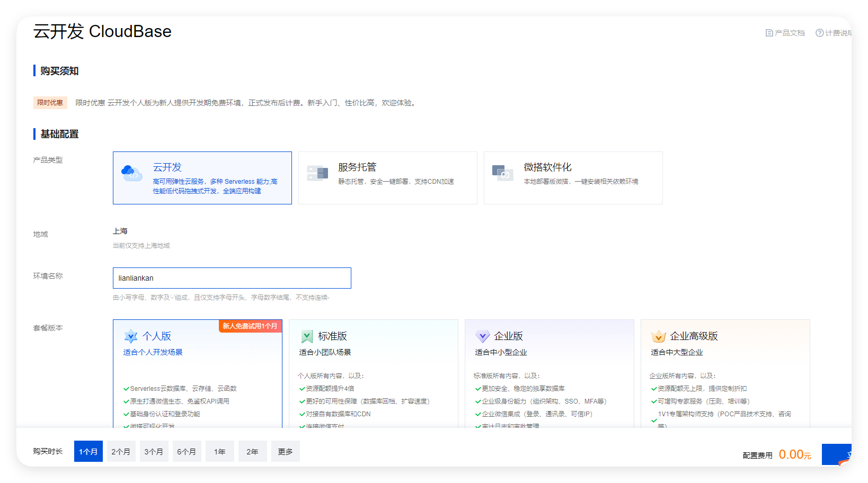
Task: Click the 计费说明 question mark icon
Action: (x=819, y=33)
